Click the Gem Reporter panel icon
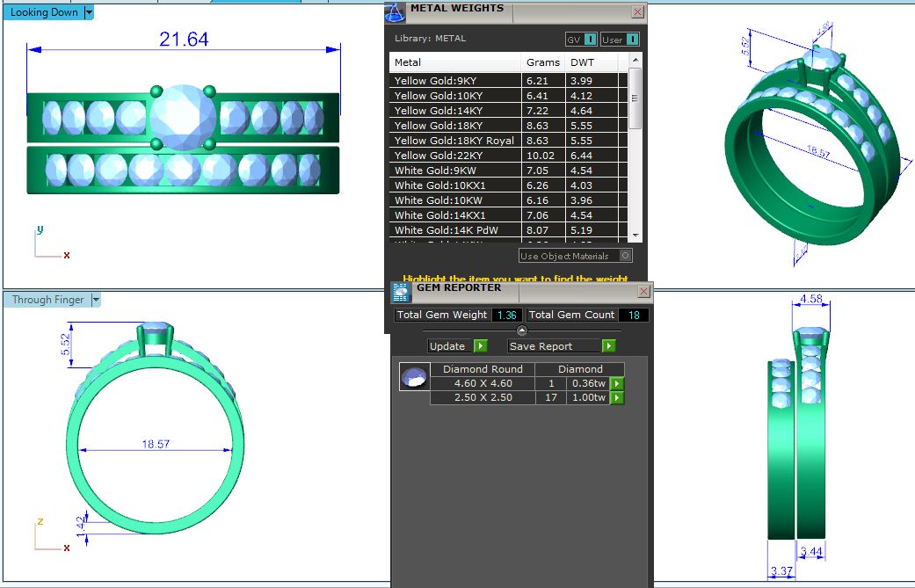Image resolution: width=915 pixels, height=588 pixels. tap(401, 292)
